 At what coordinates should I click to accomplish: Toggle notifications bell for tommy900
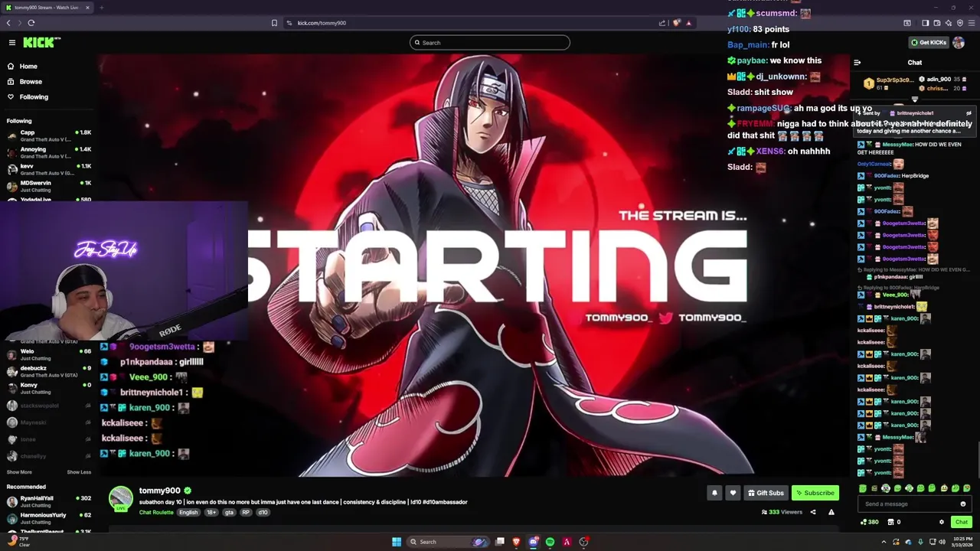(714, 493)
